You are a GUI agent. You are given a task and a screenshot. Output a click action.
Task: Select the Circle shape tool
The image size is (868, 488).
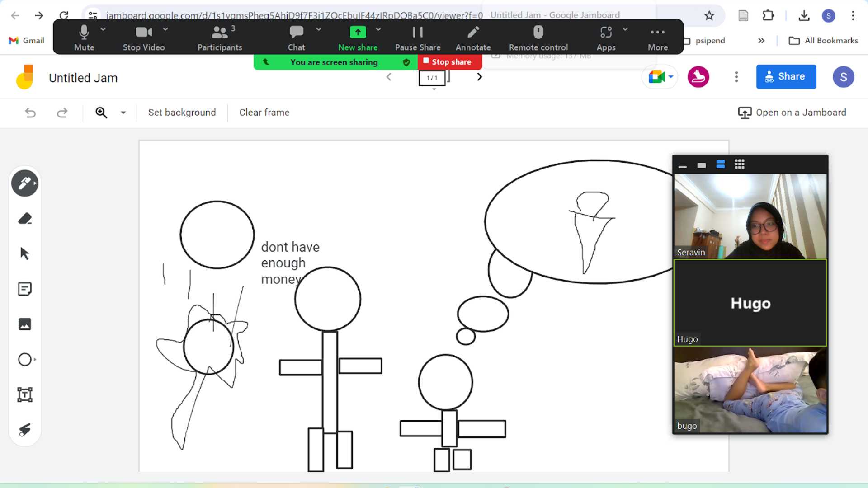[24, 359]
